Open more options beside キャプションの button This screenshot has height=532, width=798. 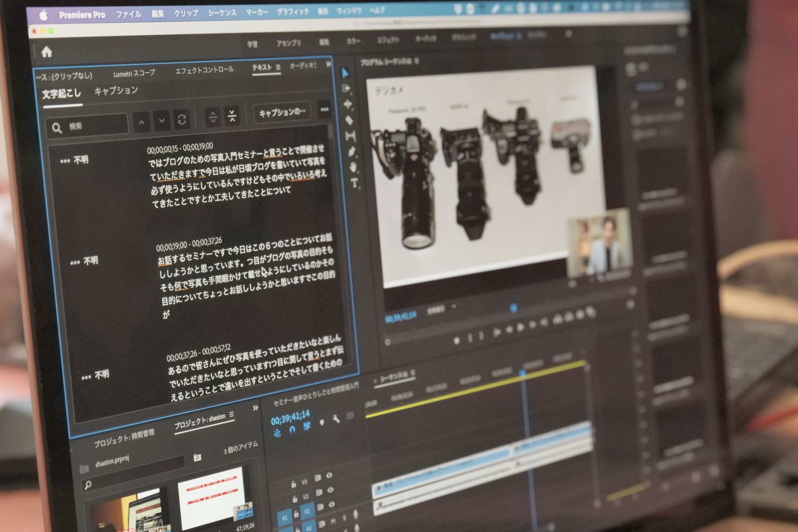324,109
